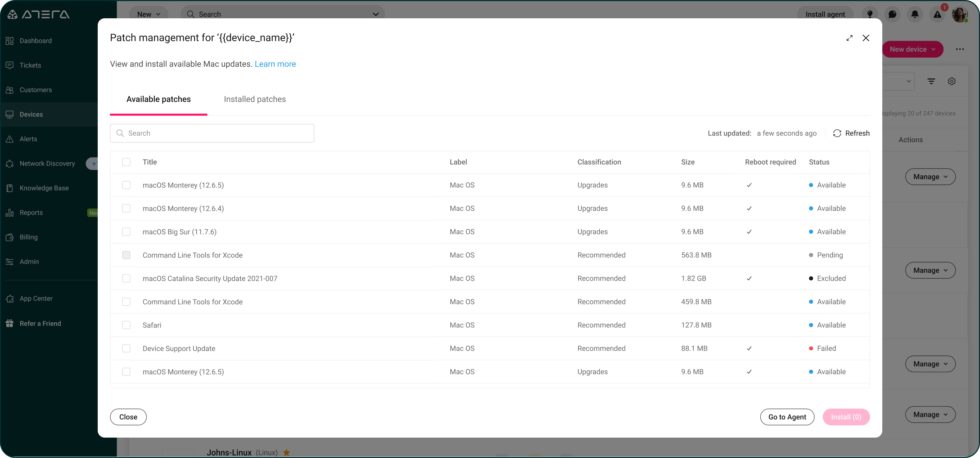980x458 pixels.
Task: Check the Device Support Update patch
Action: tap(126, 349)
